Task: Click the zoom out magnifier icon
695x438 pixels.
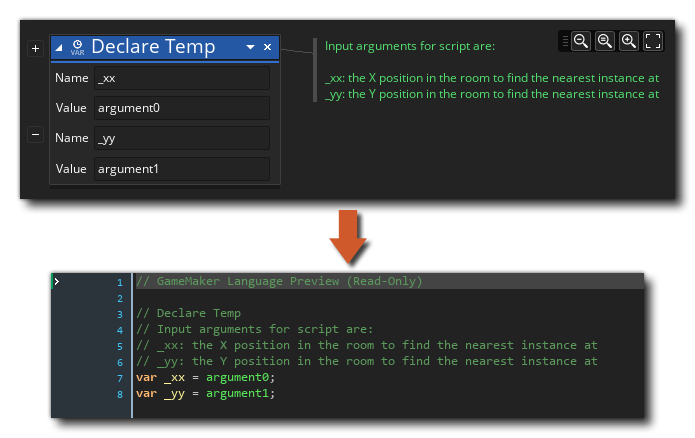Action: (581, 41)
